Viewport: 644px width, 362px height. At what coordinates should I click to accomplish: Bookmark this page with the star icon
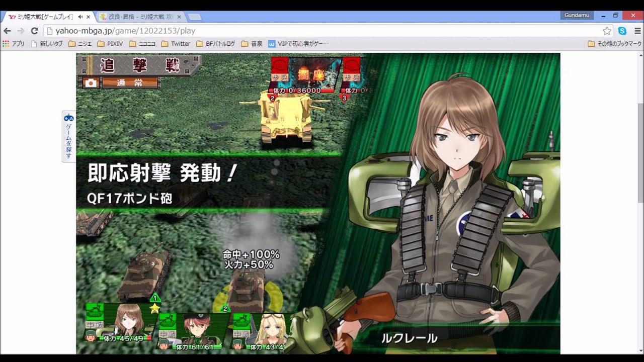coord(607,31)
